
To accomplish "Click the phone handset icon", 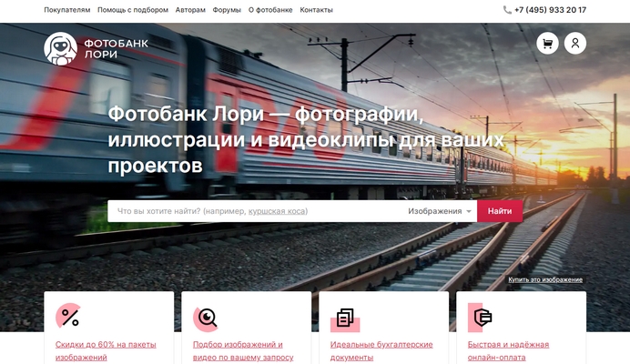I will pos(507,10).
